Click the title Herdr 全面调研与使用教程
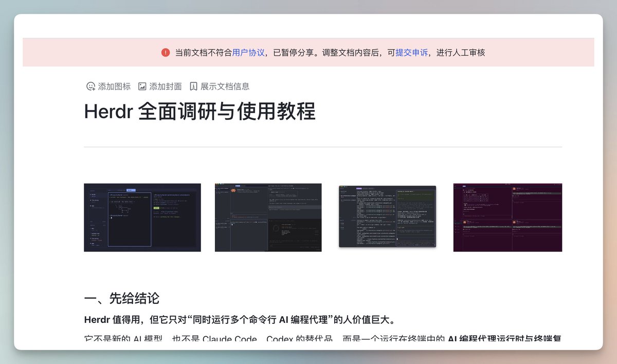 pyautogui.click(x=199, y=112)
